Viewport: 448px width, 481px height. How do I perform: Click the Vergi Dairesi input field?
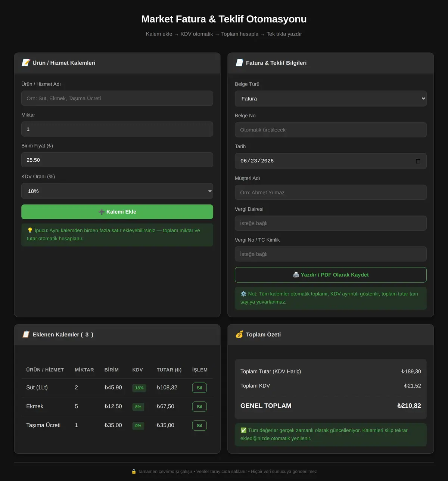(x=331, y=223)
